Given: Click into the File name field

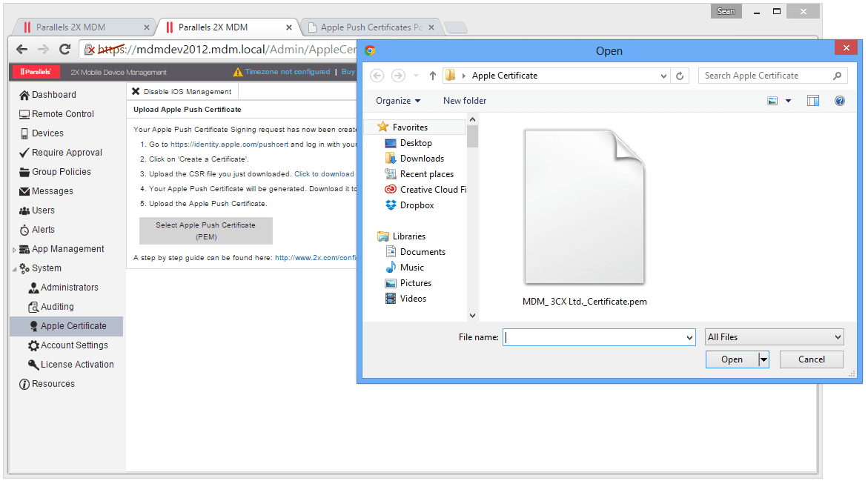Looking at the screenshot, I should [x=594, y=338].
